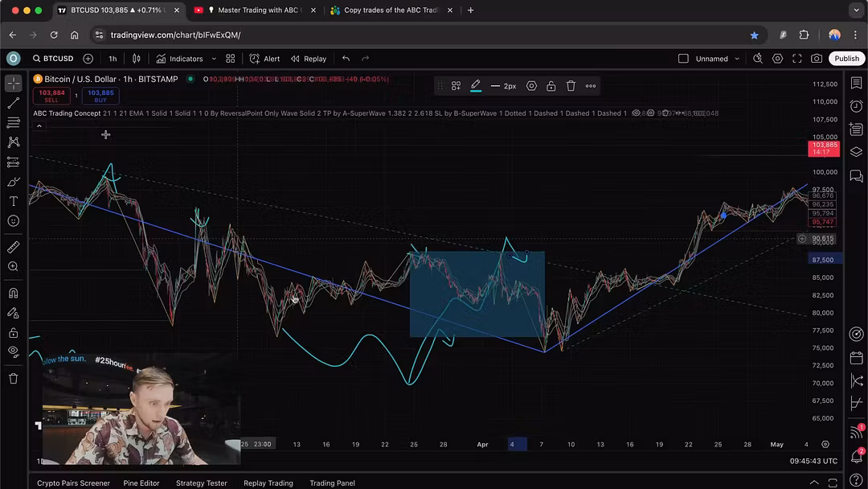Open the Unnamed layout dropdown
Screen dimensions: 868x489
[x=717, y=59]
